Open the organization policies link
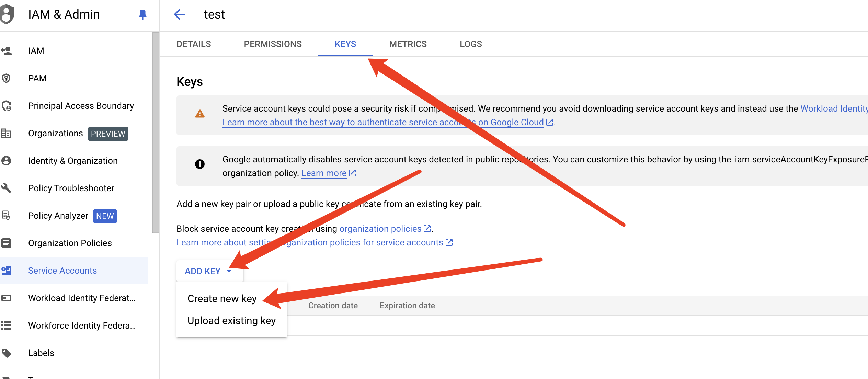The height and width of the screenshot is (379, 868). (x=380, y=229)
